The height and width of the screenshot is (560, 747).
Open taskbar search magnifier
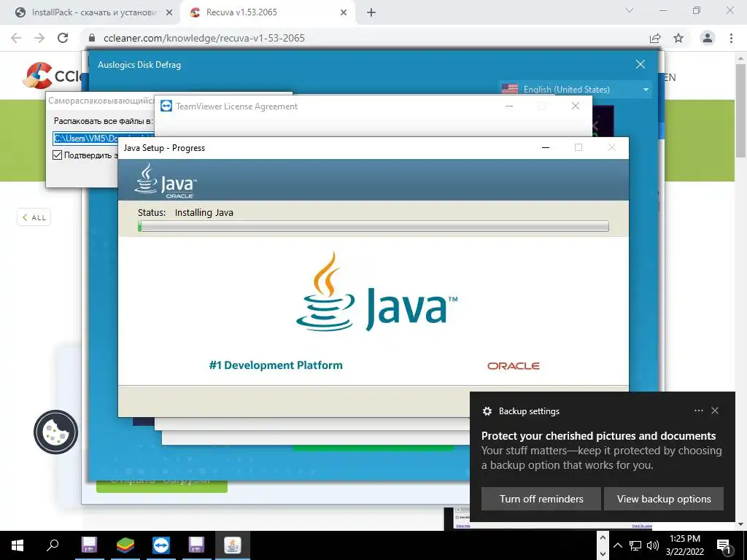coord(53,545)
